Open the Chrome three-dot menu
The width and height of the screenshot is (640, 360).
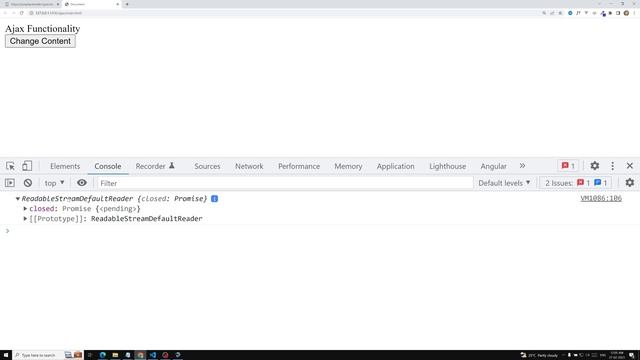tap(634, 13)
